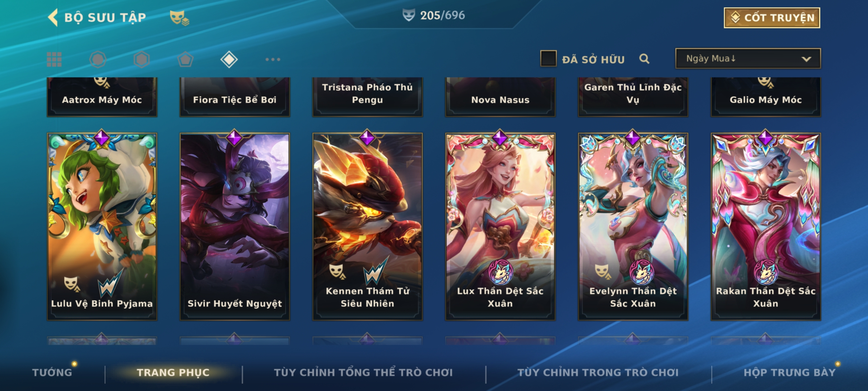Select the first circular rarity filter icon

click(x=98, y=59)
